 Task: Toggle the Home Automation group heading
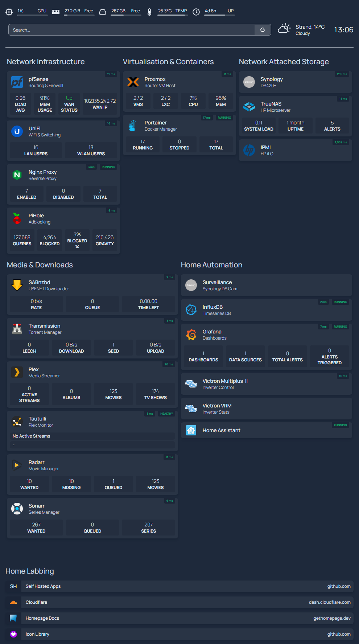[x=211, y=265]
